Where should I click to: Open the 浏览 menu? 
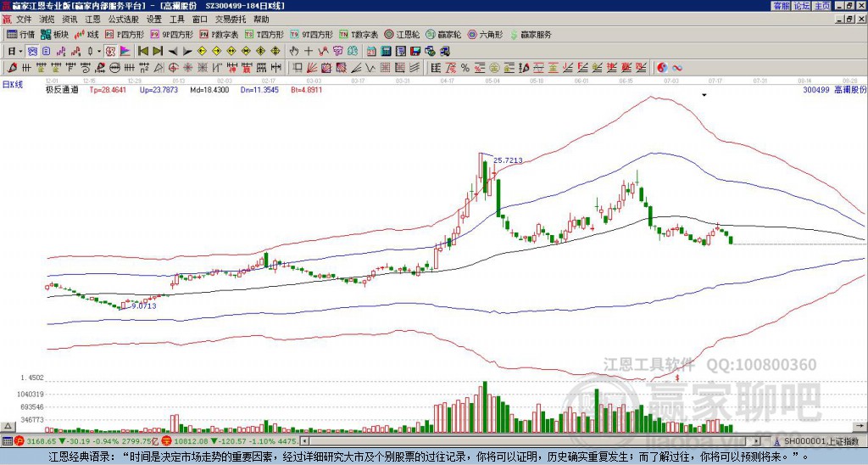click(47, 20)
